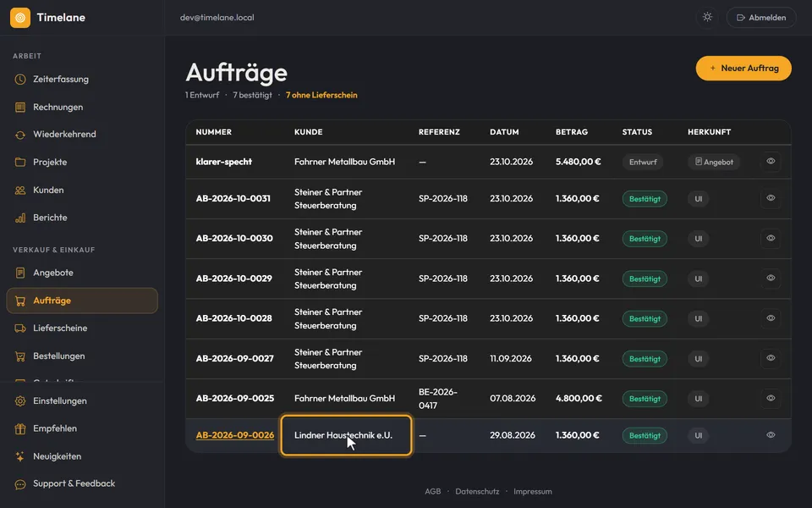Image resolution: width=812 pixels, height=508 pixels.
Task: Click the Empfehlen gift icon
Action: click(20, 428)
